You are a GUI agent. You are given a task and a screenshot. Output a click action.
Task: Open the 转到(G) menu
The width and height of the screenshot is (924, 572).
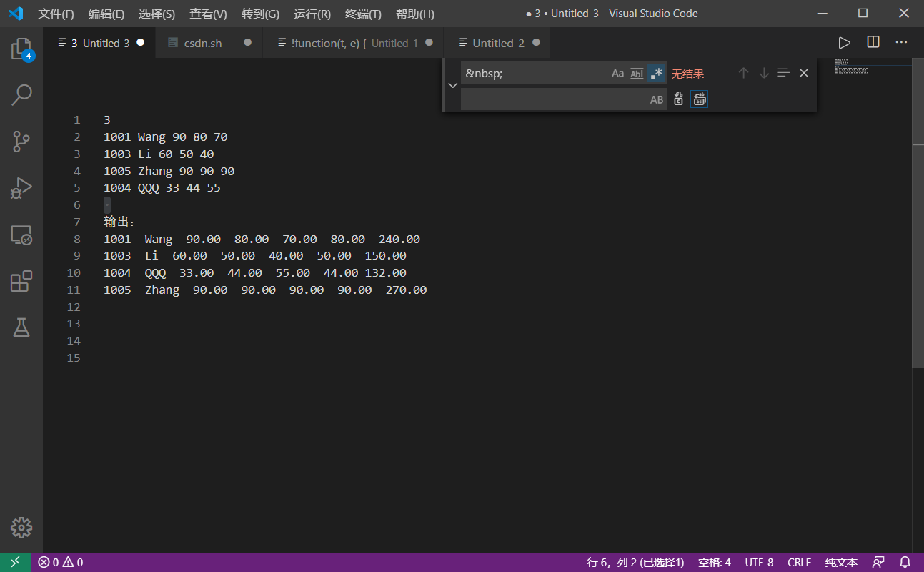coord(260,14)
